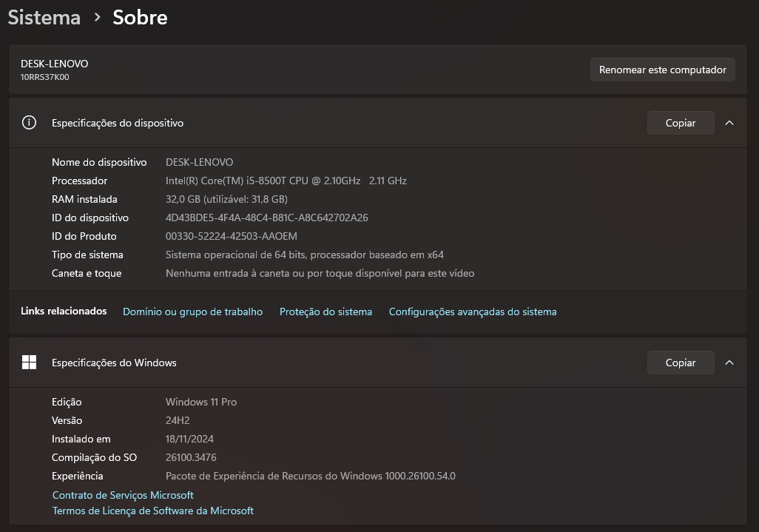Click the Processador label
This screenshot has height=532, width=759.
click(79, 181)
